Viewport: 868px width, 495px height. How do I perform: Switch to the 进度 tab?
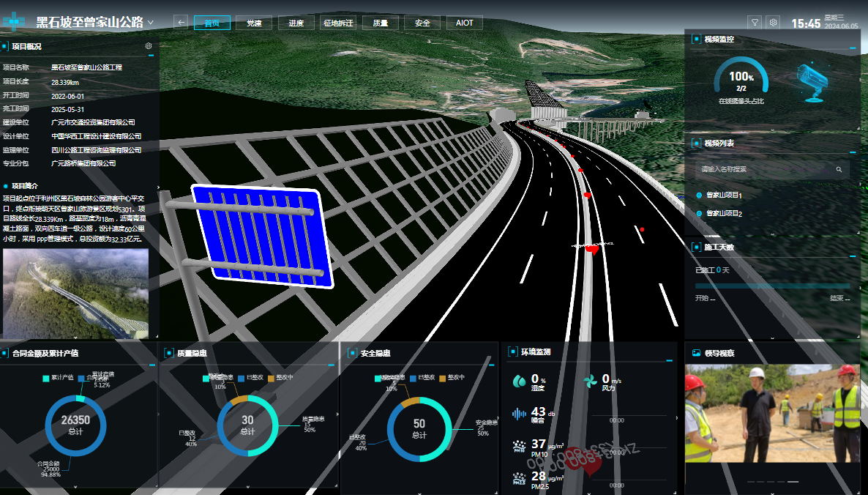tap(296, 23)
